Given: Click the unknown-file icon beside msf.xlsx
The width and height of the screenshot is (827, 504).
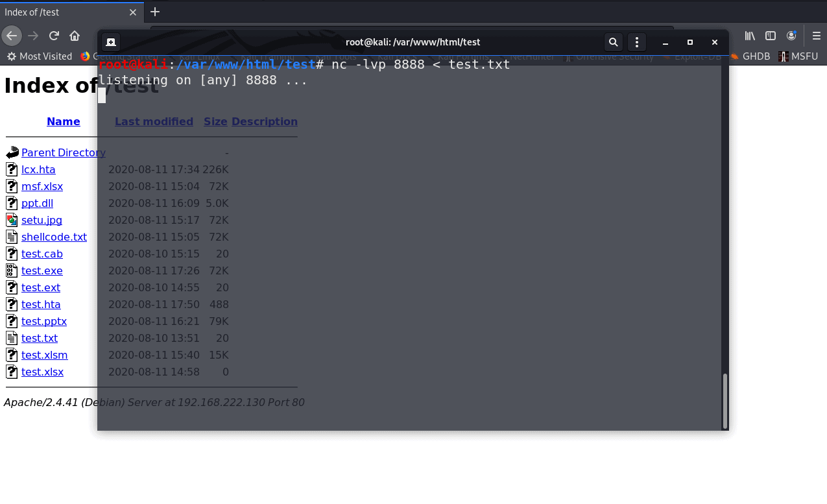Looking at the screenshot, I should click(12, 186).
